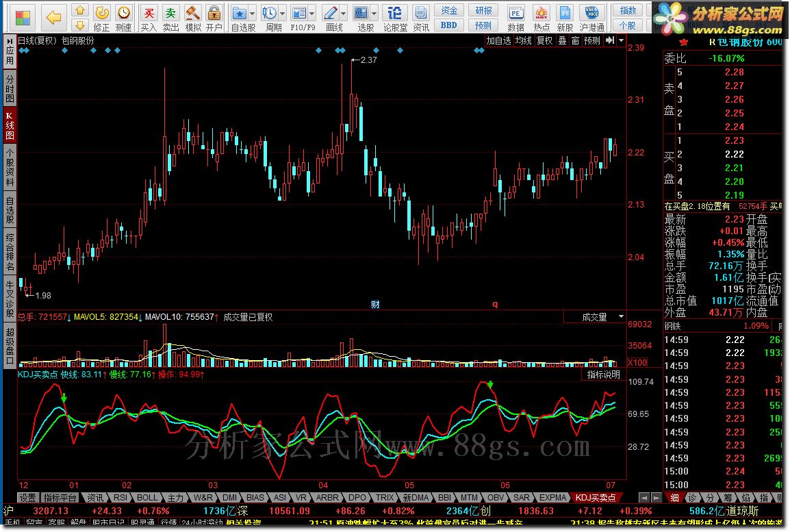Image resolution: width=790 pixels, height=532 pixels.
Task: Click the 应用 collapse toggle at sidebar top
Action: (x=10, y=52)
